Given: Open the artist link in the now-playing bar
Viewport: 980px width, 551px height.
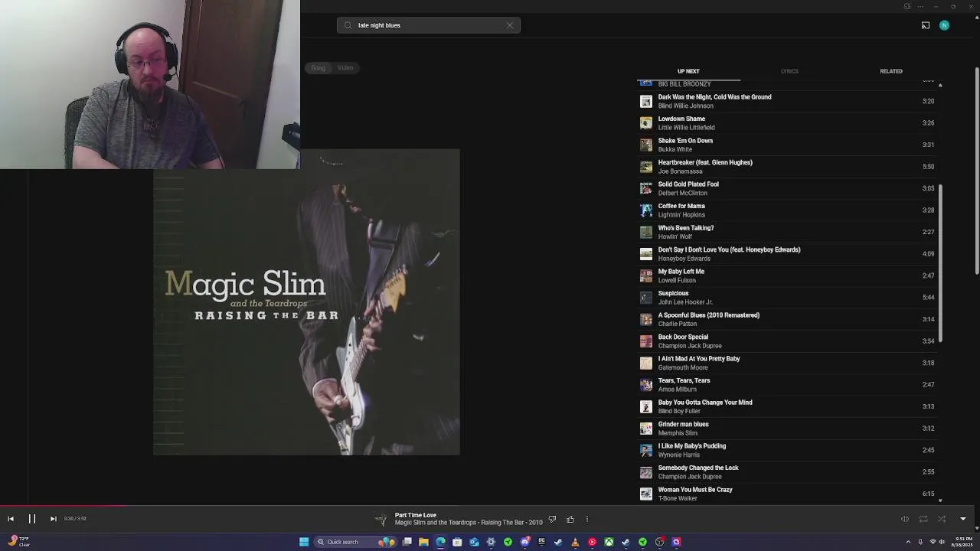Looking at the screenshot, I should pos(436,523).
